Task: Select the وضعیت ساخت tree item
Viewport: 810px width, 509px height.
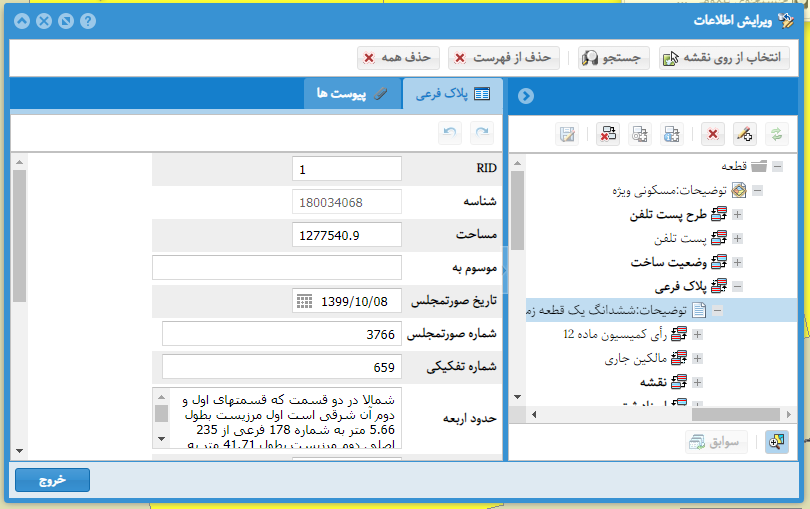Action: coord(668,263)
